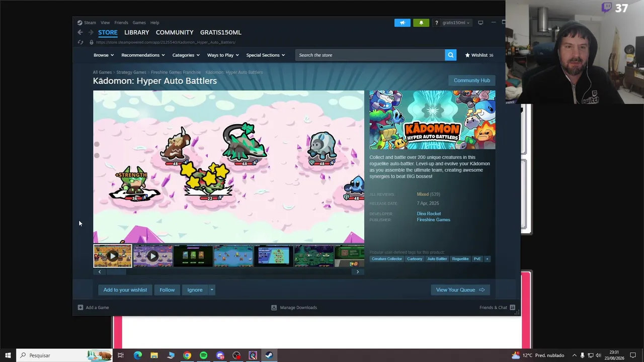
Task: Expand the Categories dropdown
Action: click(186, 55)
